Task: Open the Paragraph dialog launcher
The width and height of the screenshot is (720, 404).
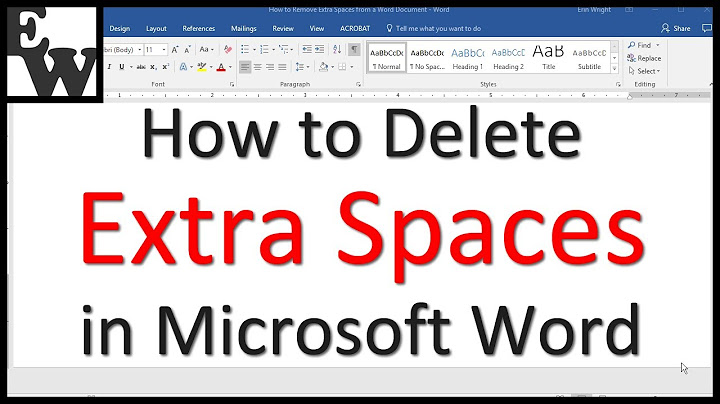Action: coord(358,84)
